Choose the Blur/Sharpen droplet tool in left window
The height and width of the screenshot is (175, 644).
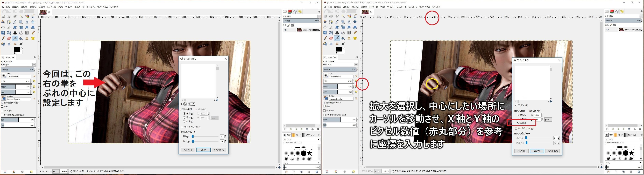point(9,44)
